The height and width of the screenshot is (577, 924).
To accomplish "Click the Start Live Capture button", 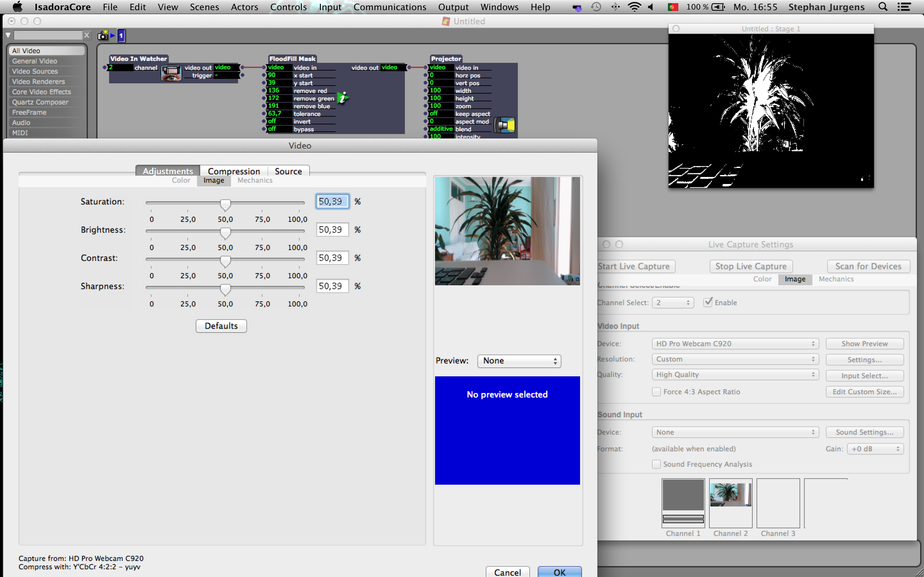I will (634, 265).
